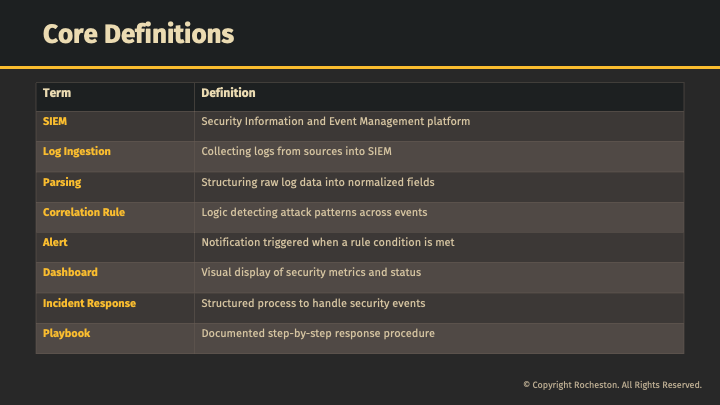Click the Parsing term cell

tap(62, 182)
